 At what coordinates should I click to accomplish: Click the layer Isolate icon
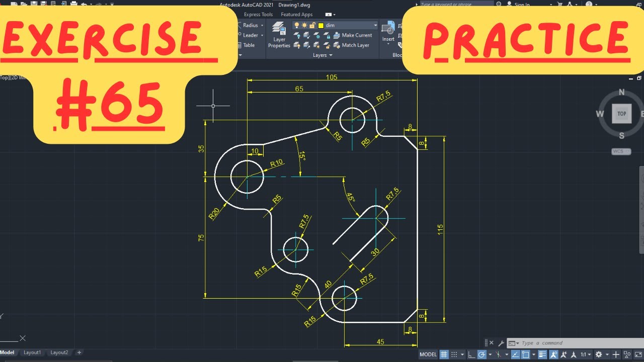[306, 35]
